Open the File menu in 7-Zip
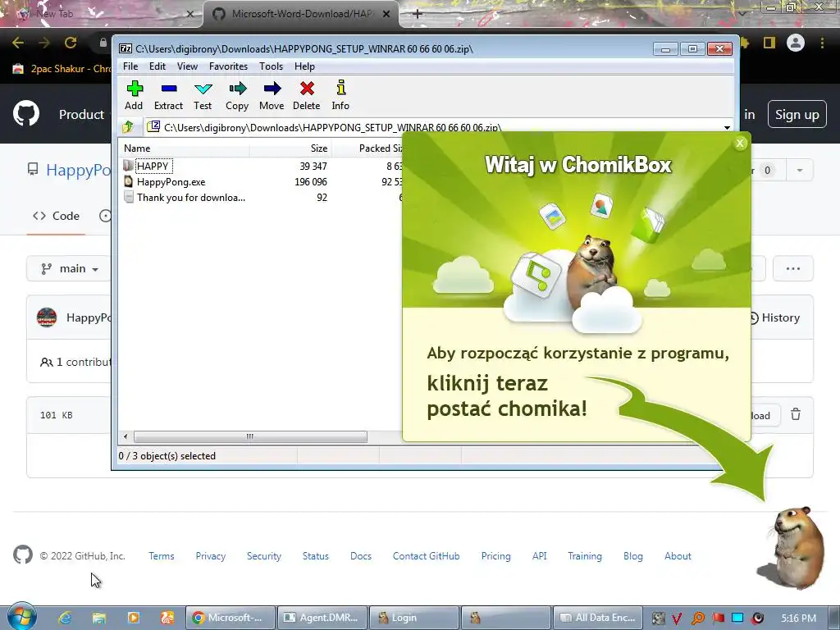Screen dimensions: 840x630 tap(130, 66)
